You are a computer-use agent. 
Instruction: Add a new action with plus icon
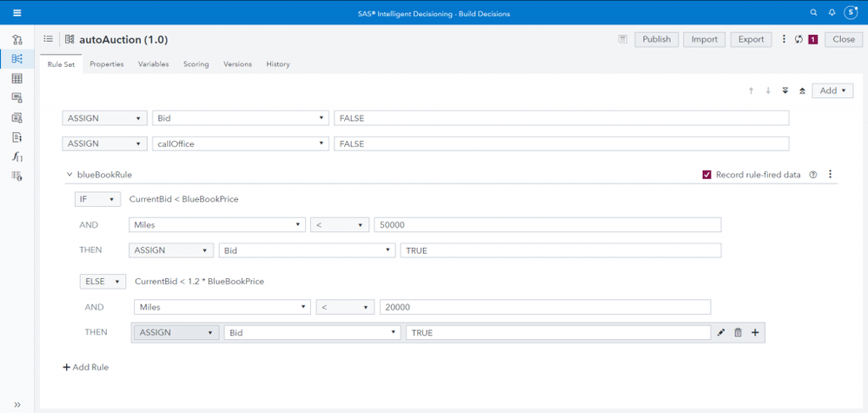click(x=755, y=333)
